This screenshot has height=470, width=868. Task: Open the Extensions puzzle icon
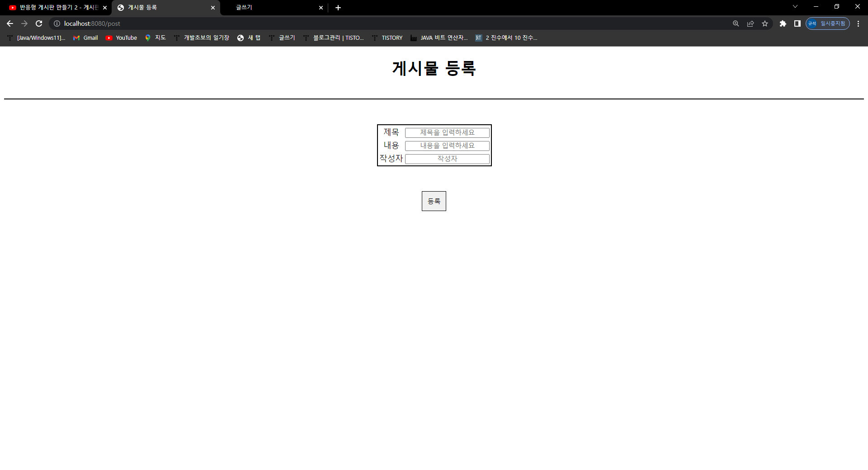tap(783, 23)
